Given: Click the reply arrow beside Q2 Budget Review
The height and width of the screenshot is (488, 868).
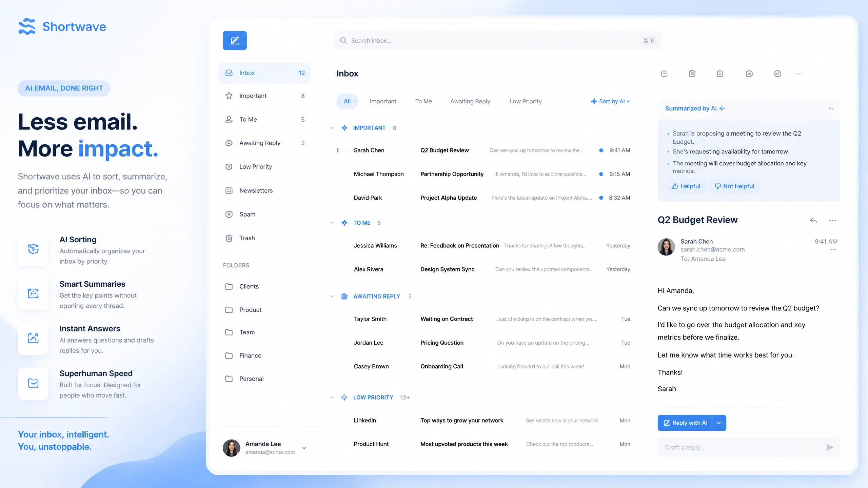Looking at the screenshot, I should [x=813, y=221].
